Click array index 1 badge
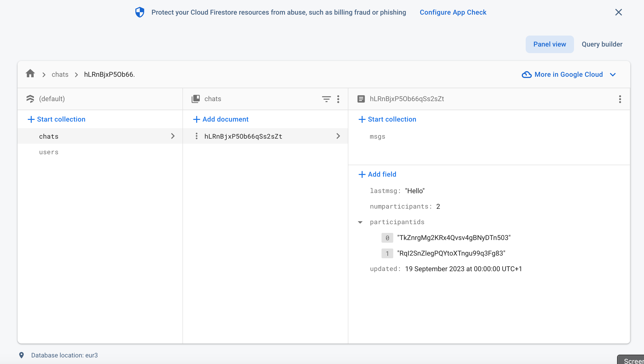The image size is (644, 364). 387,253
